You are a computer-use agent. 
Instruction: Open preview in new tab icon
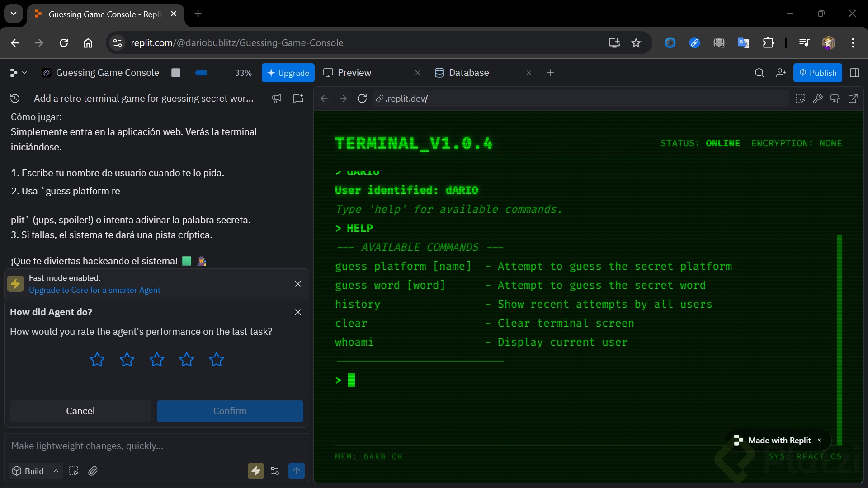click(853, 99)
